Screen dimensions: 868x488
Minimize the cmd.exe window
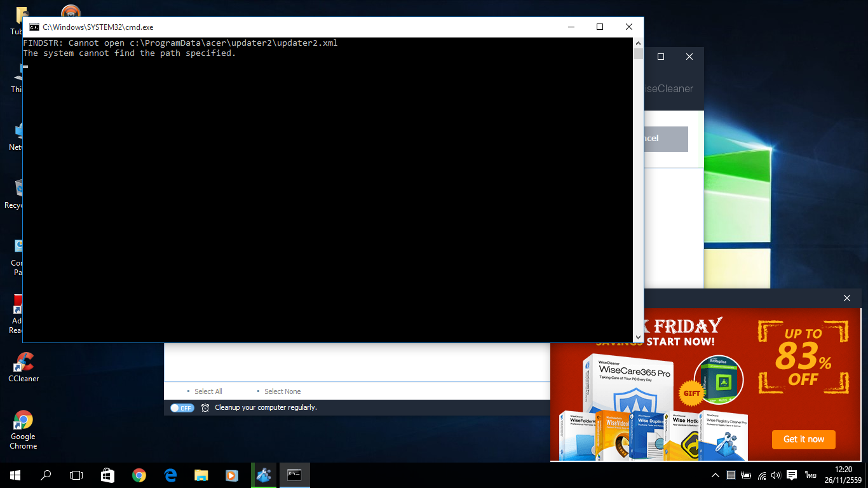571,27
